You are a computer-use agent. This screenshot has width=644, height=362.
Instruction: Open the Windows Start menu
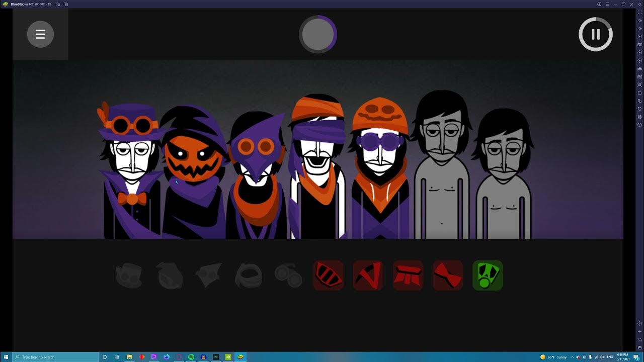[6, 357]
